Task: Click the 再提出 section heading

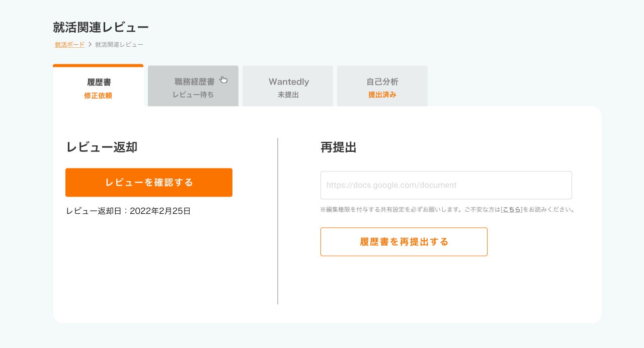Action: 338,147
